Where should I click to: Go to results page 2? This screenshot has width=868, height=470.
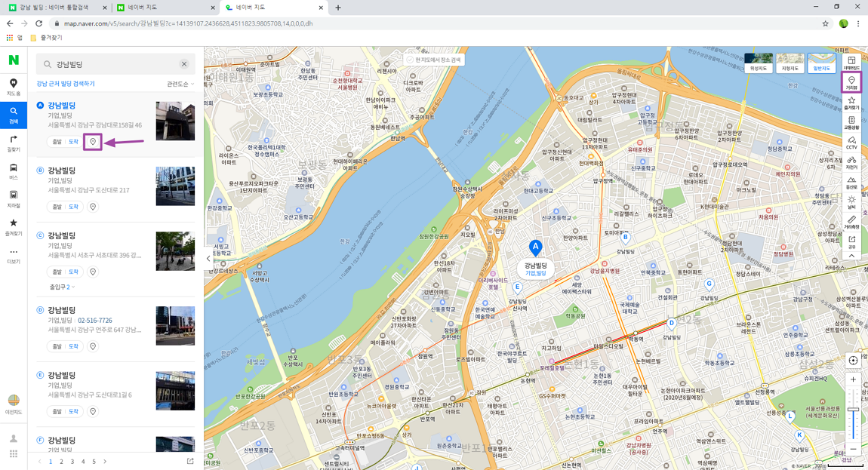coord(61,461)
